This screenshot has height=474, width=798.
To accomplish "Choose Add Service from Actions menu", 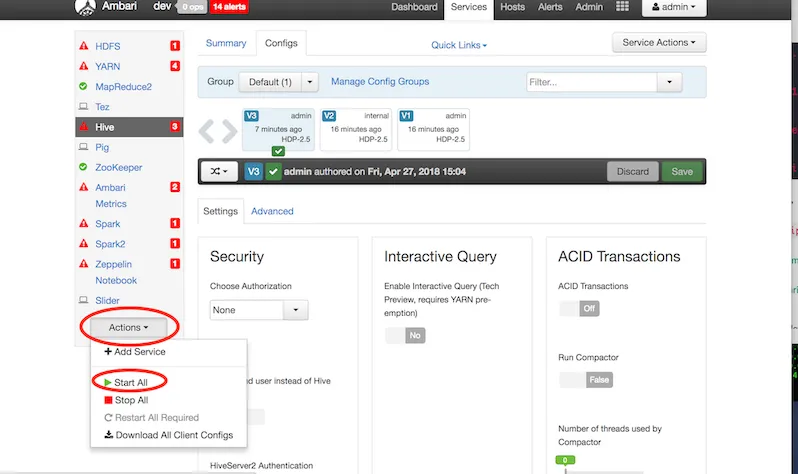I will pos(135,352).
